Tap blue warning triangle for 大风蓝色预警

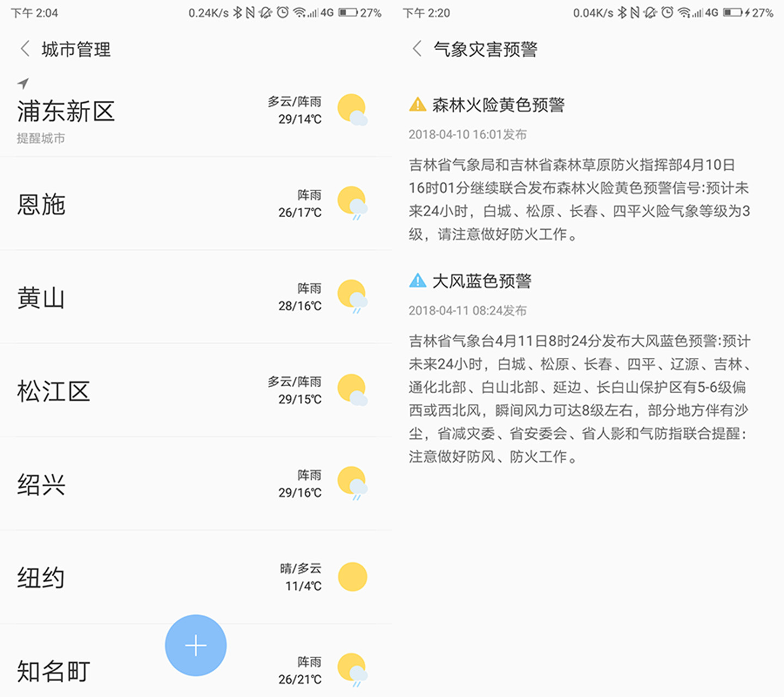coord(418,280)
